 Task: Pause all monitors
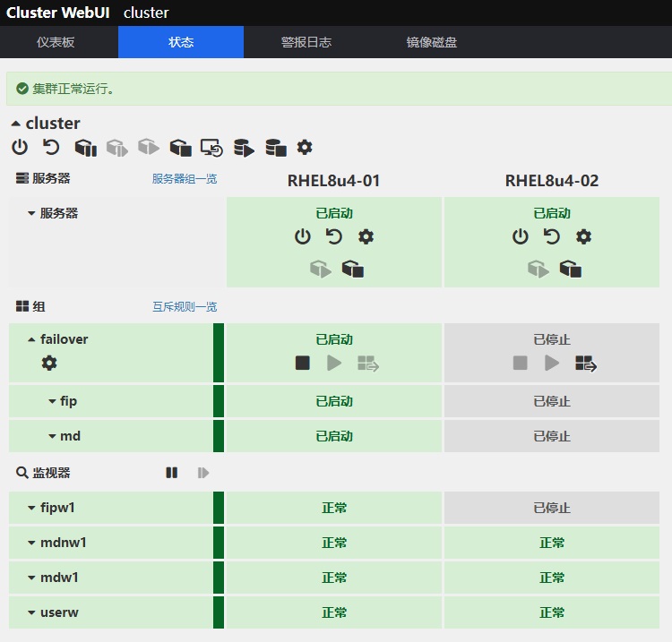(171, 473)
